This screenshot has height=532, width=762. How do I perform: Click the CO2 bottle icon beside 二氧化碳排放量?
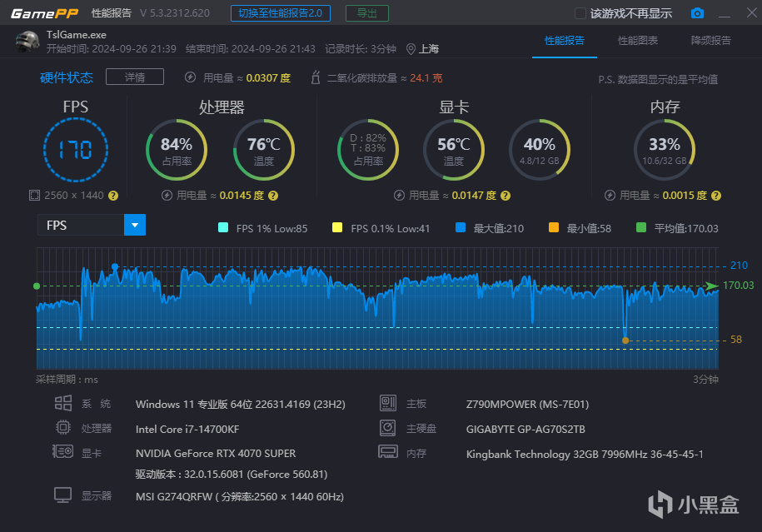(x=316, y=77)
